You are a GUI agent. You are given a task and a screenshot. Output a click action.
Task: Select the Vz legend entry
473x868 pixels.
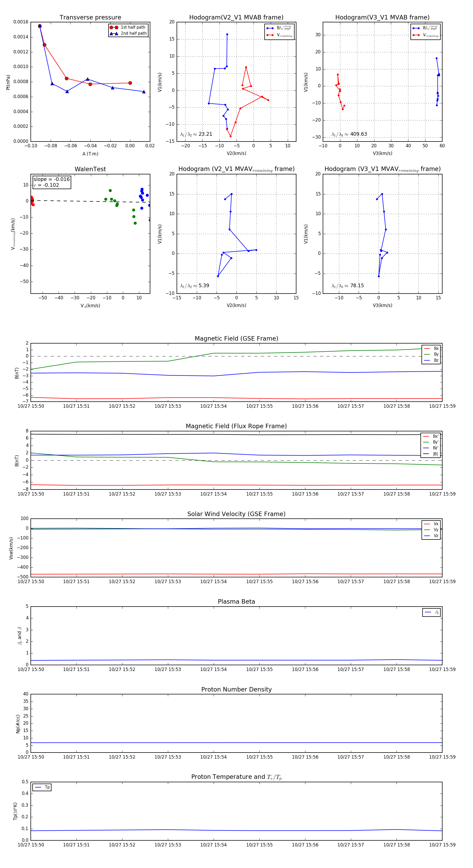pos(431,536)
